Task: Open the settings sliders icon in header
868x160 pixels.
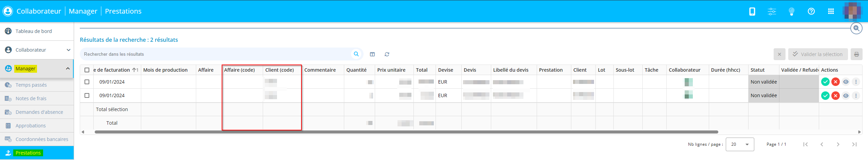Action: [772, 12]
